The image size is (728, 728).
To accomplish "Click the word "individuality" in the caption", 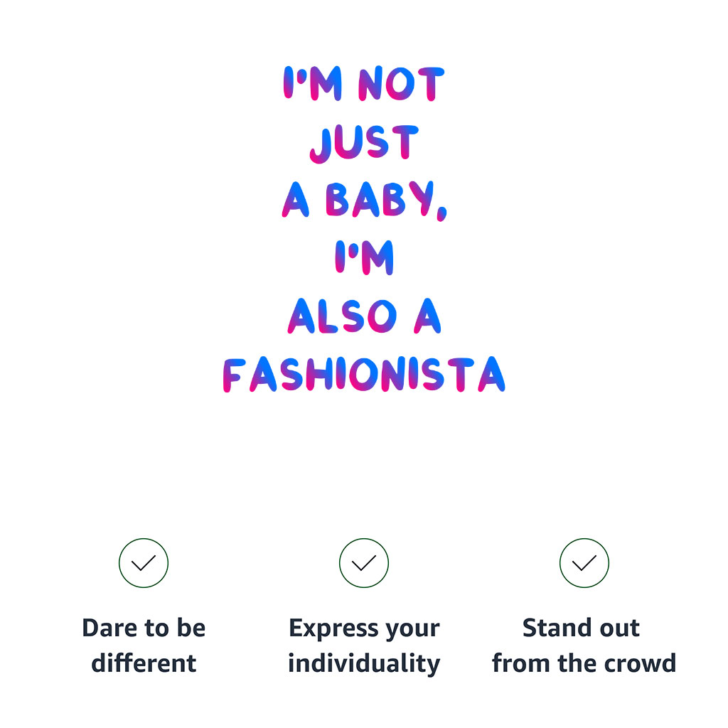I will click(x=364, y=663).
